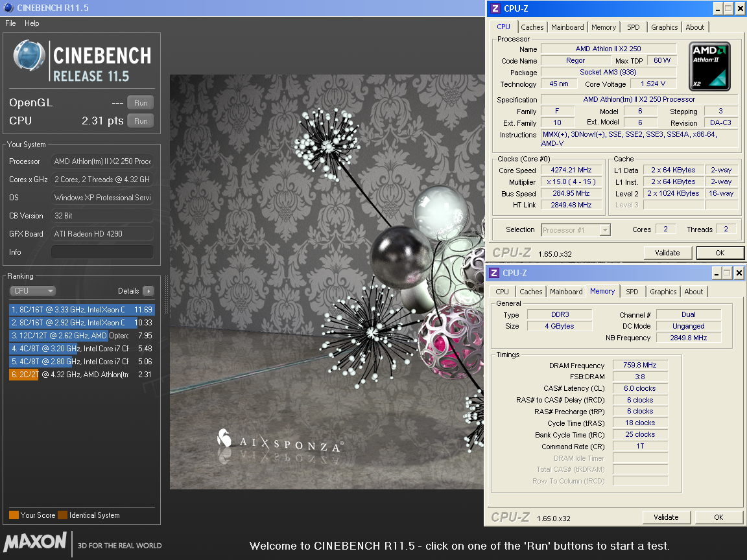Click the NB Frequency value 2849.8 MHz
The width and height of the screenshot is (747, 560).
coord(689,338)
